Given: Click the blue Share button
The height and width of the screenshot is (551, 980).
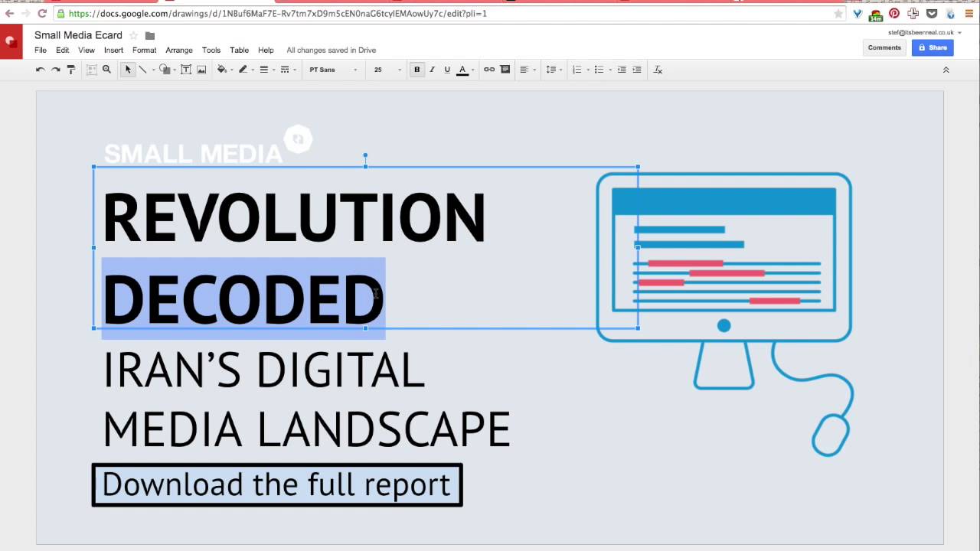Looking at the screenshot, I should pos(933,47).
